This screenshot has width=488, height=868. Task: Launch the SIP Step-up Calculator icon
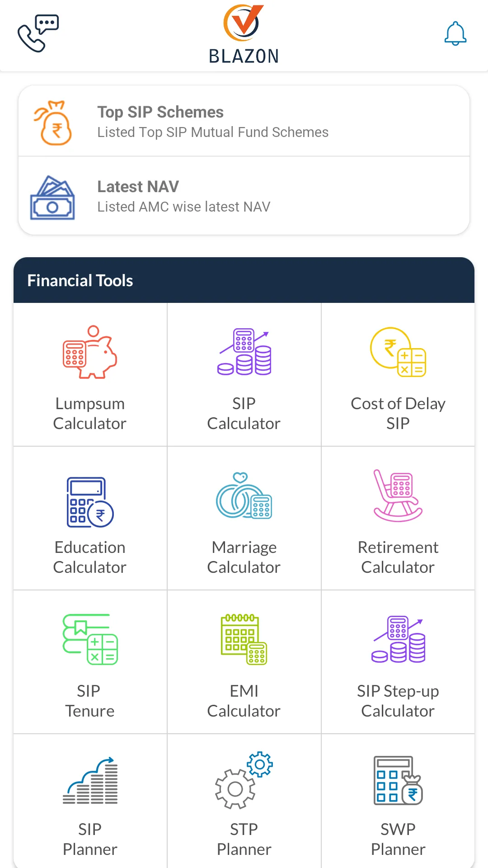coord(398,639)
